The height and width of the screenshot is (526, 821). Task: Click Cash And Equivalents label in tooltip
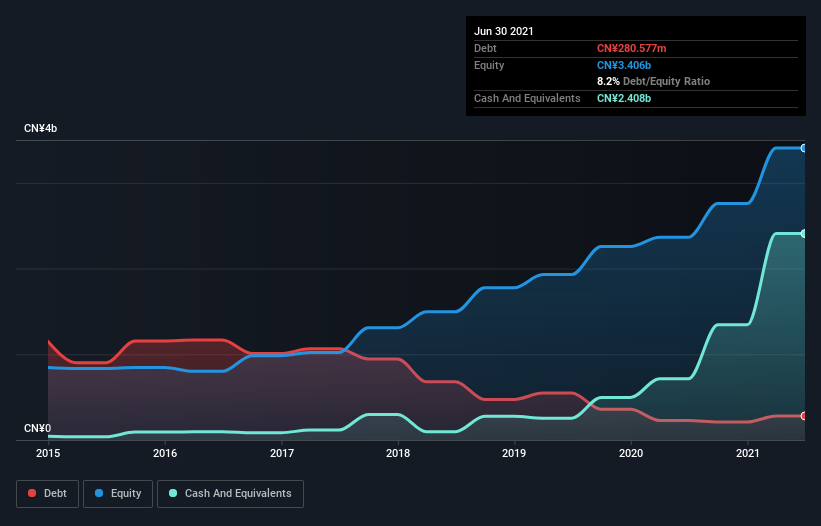[527, 98]
